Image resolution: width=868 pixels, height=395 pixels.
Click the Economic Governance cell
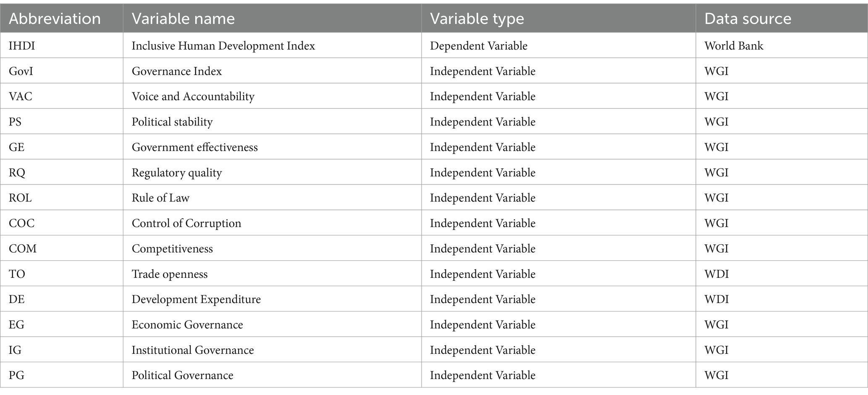(x=272, y=324)
